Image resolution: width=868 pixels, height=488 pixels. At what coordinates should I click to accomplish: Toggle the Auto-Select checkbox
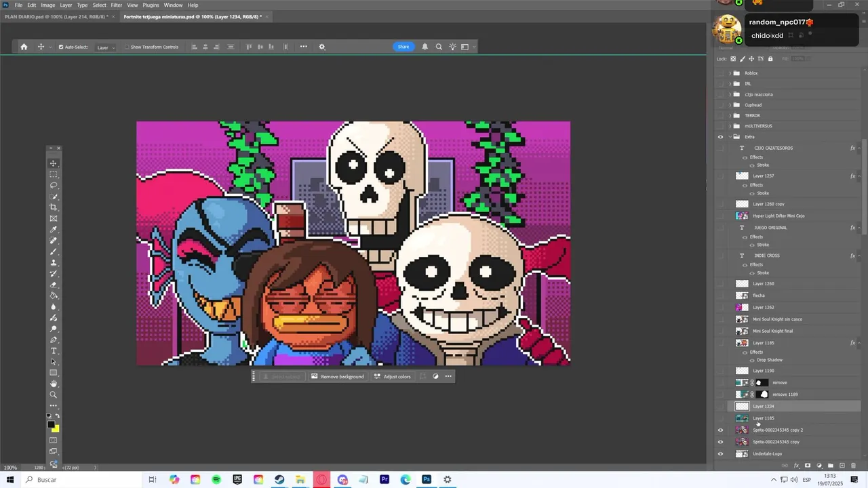pyautogui.click(x=61, y=47)
